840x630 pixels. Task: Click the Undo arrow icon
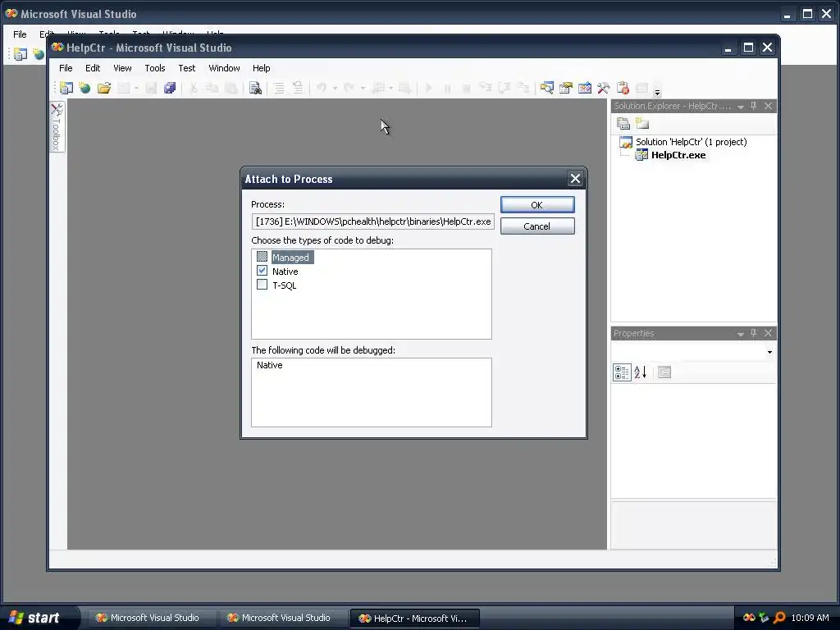(x=322, y=88)
